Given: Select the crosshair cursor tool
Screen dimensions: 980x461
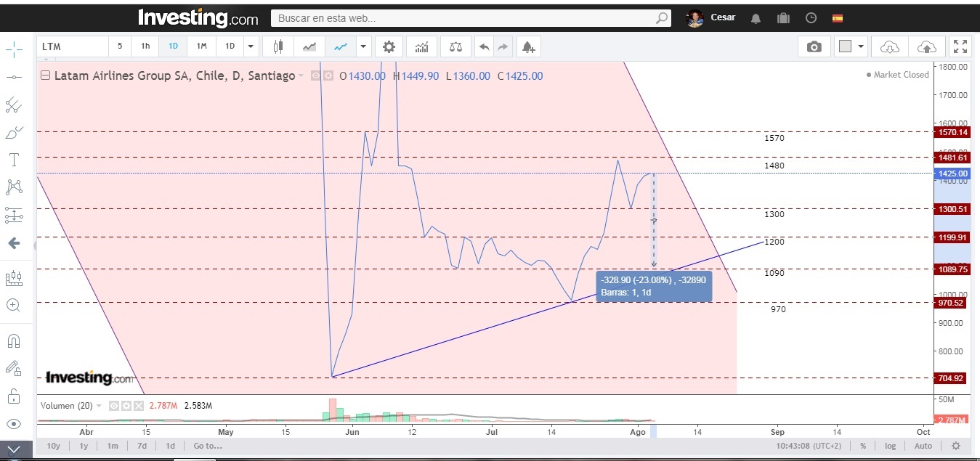Looking at the screenshot, I should 14,49.
